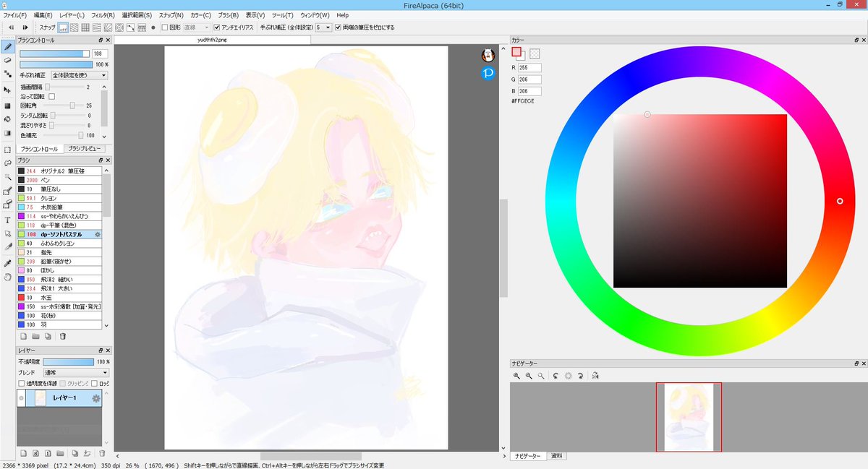
Task: Enable the grid snap icon
Action: point(85,27)
